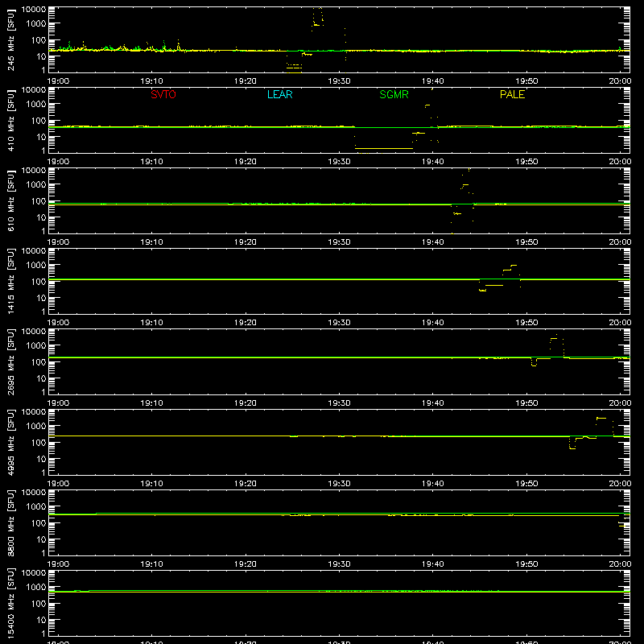This screenshot has height=644, width=644.
Task: Select the 1415 MHz [SFU] axis label
Action: [10, 281]
